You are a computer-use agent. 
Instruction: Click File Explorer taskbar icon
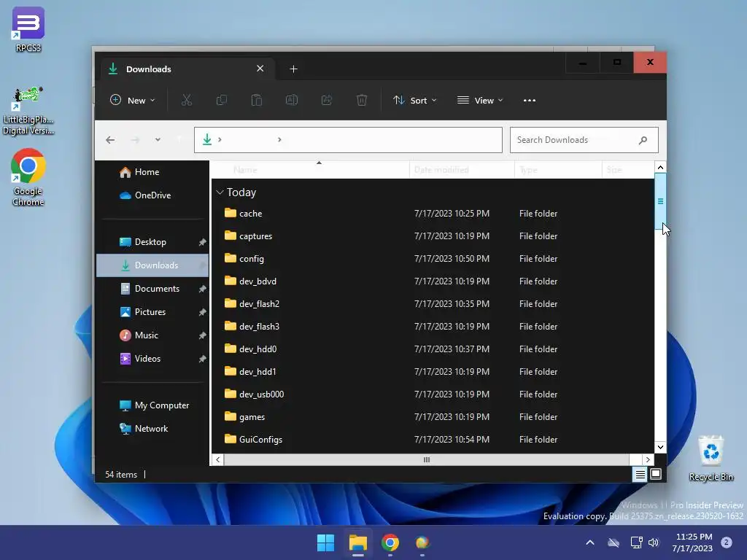coord(357,542)
